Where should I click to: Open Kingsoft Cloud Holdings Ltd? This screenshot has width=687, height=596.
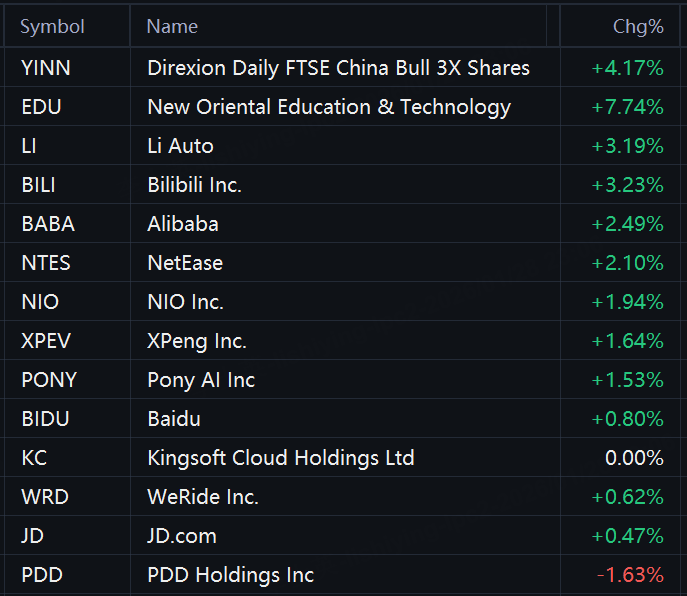[280, 458]
